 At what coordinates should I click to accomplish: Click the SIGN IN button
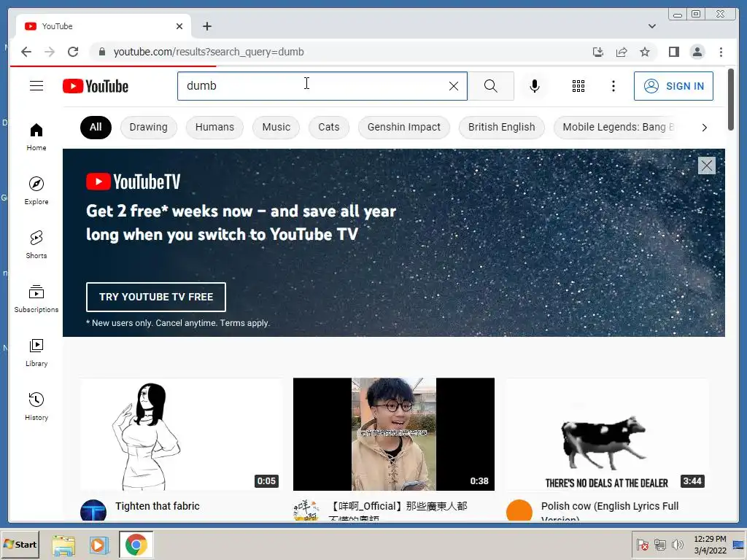pos(673,86)
